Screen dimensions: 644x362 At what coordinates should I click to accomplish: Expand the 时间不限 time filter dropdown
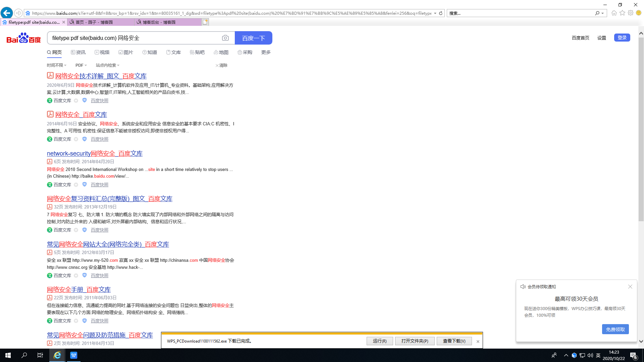[x=56, y=65]
